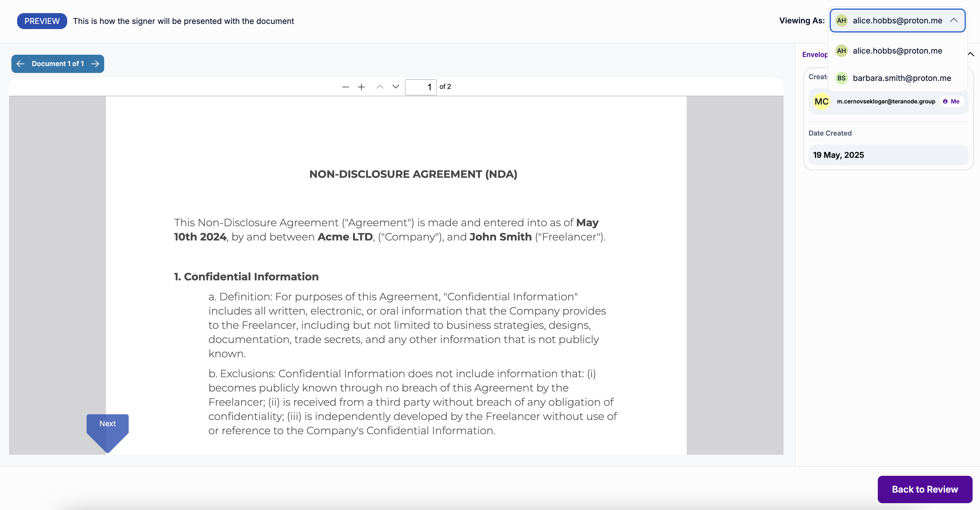Collapse the Envelope details panel chevron
980x510 pixels.
pyautogui.click(x=971, y=54)
